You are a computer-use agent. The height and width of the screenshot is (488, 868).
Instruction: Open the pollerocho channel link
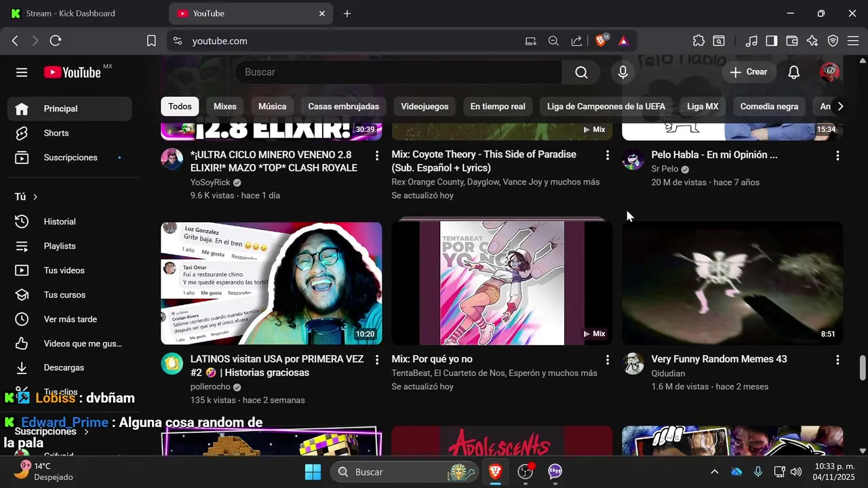point(210,387)
